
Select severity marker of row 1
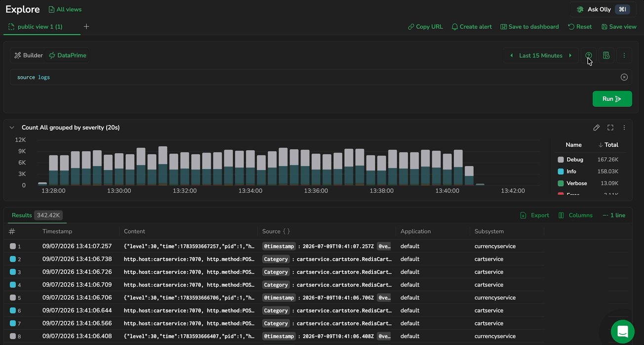[13, 246]
